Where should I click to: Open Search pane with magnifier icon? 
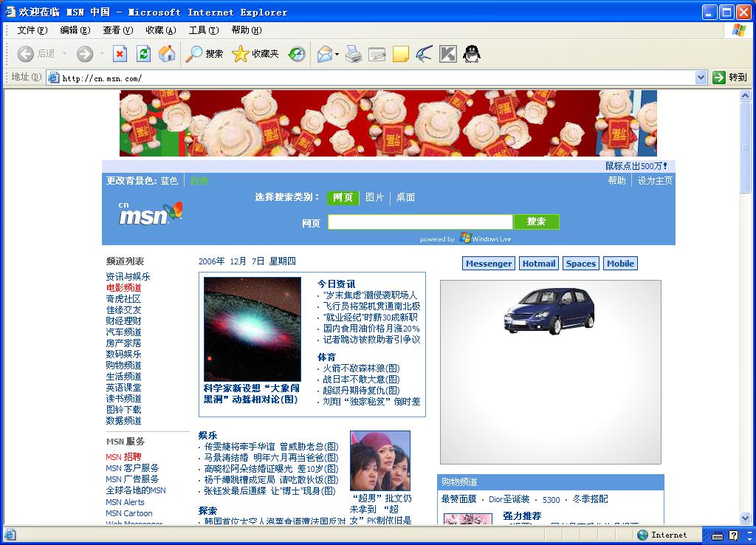coord(194,54)
